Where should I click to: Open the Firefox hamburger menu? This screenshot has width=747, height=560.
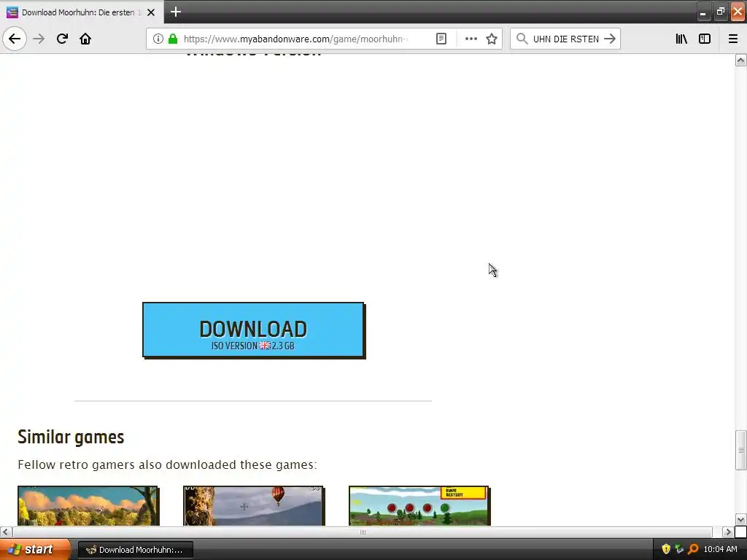coord(732,39)
